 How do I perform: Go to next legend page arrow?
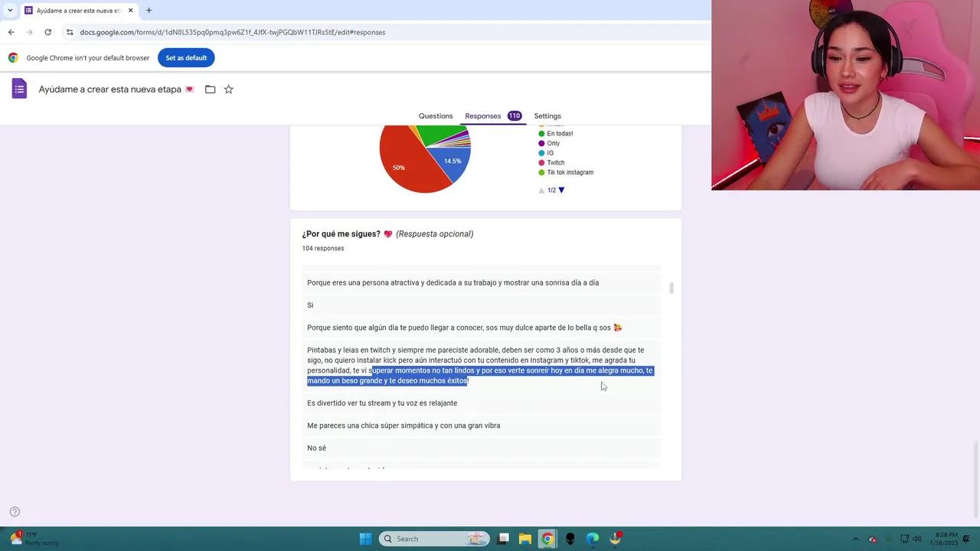[x=561, y=190]
